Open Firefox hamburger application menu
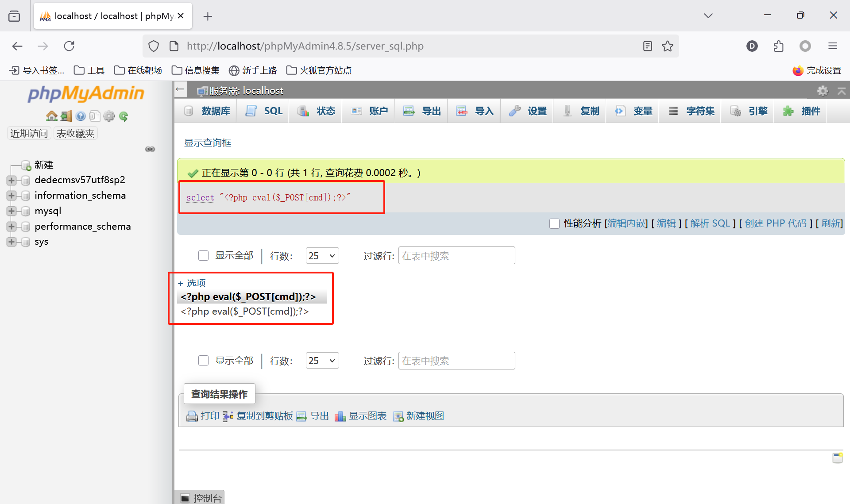Image resolution: width=850 pixels, height=504 pixels. click(833, 46)
